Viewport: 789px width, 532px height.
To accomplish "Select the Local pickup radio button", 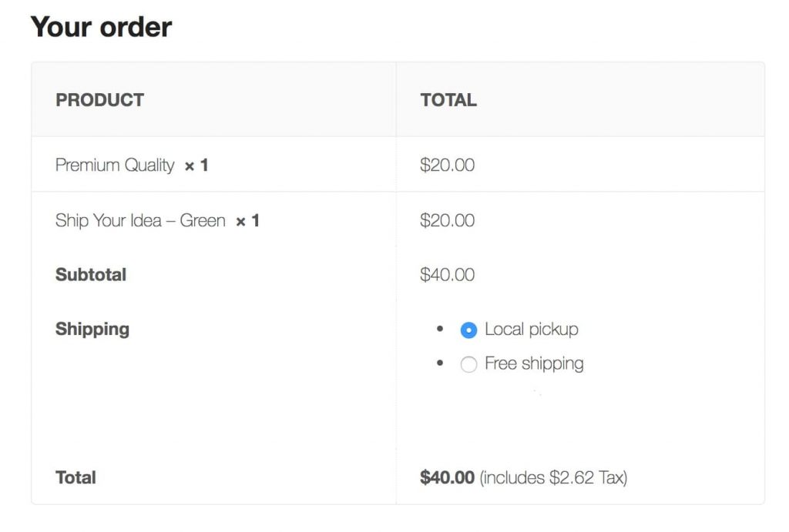I will [x=468, y=330].
